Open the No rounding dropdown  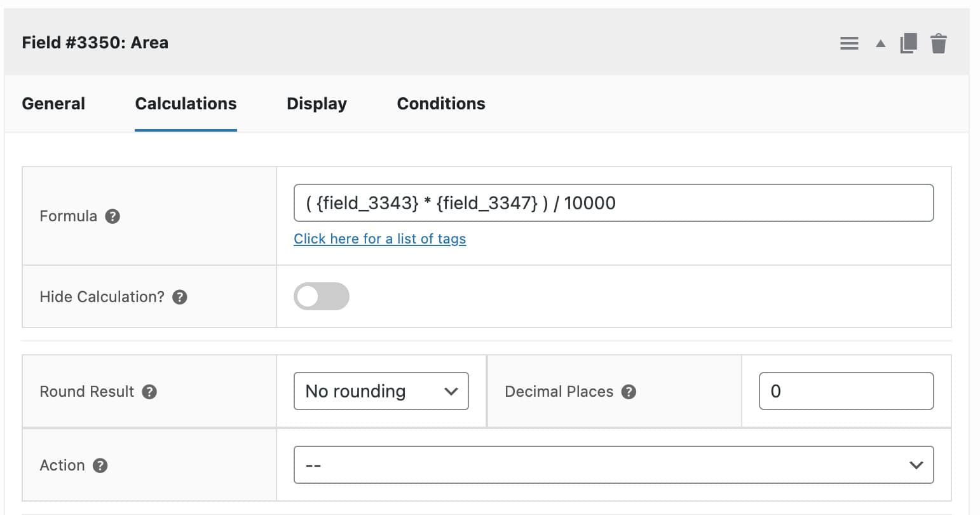click(381, 392)
